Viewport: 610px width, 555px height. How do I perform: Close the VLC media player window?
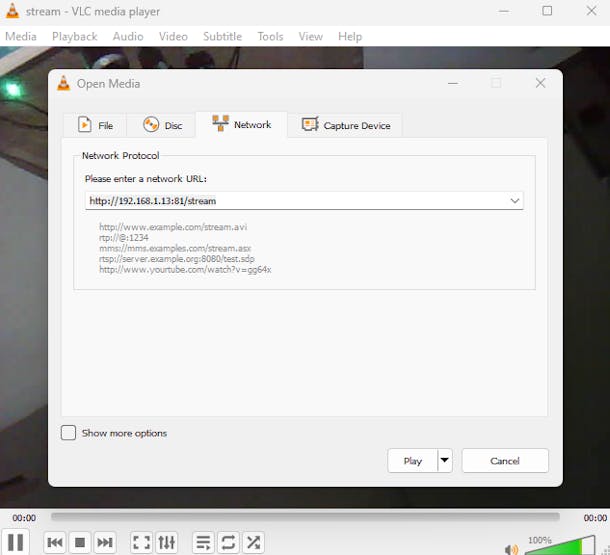591,11
